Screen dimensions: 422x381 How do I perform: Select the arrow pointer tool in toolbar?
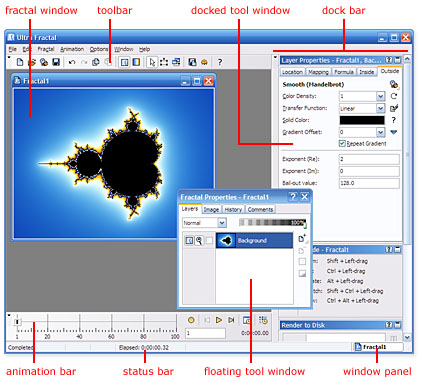[152, 62]
